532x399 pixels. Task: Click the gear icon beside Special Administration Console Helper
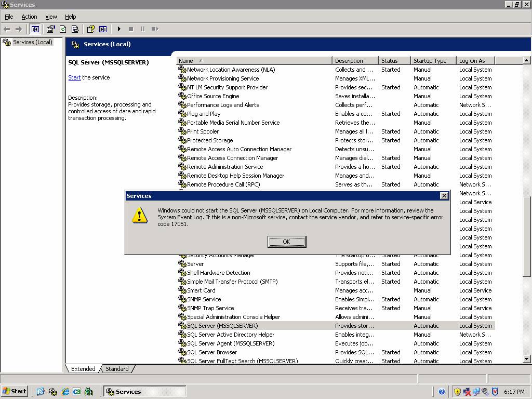tap(182, 317)
